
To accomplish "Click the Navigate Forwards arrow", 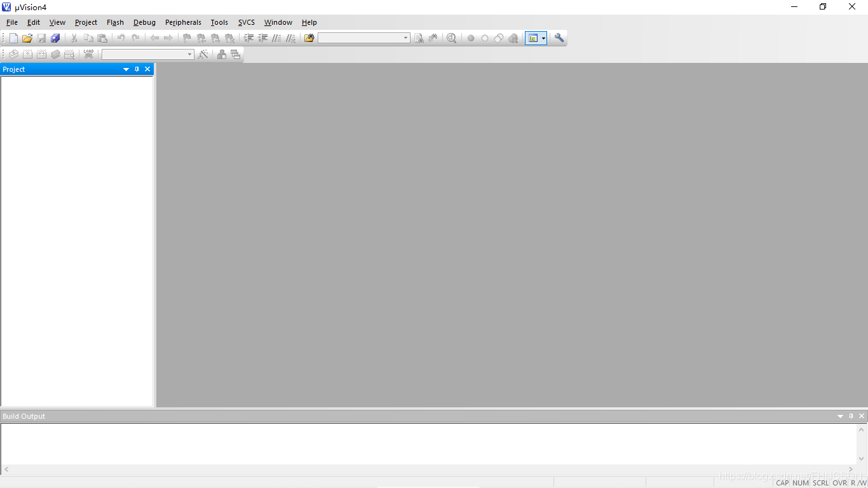I will click(x=168, y=38).
